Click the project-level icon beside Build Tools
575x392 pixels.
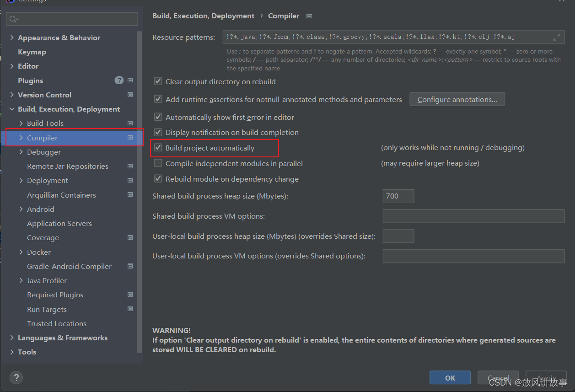[x=130, y=123]
